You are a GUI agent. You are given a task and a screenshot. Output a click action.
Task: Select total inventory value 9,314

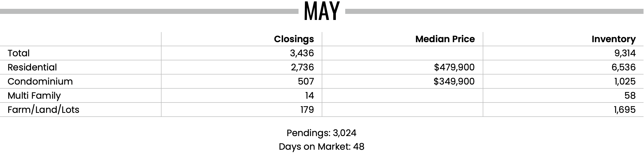point(625,53)
